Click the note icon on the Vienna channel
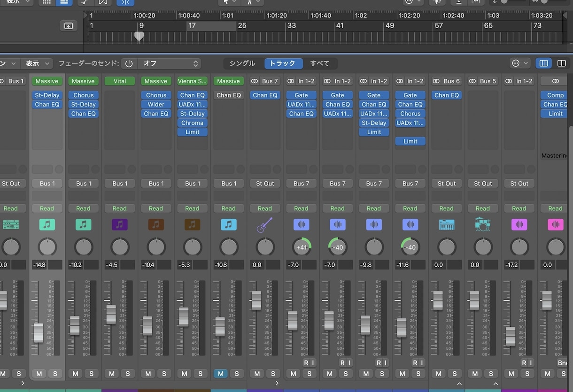 coord(192,225)
